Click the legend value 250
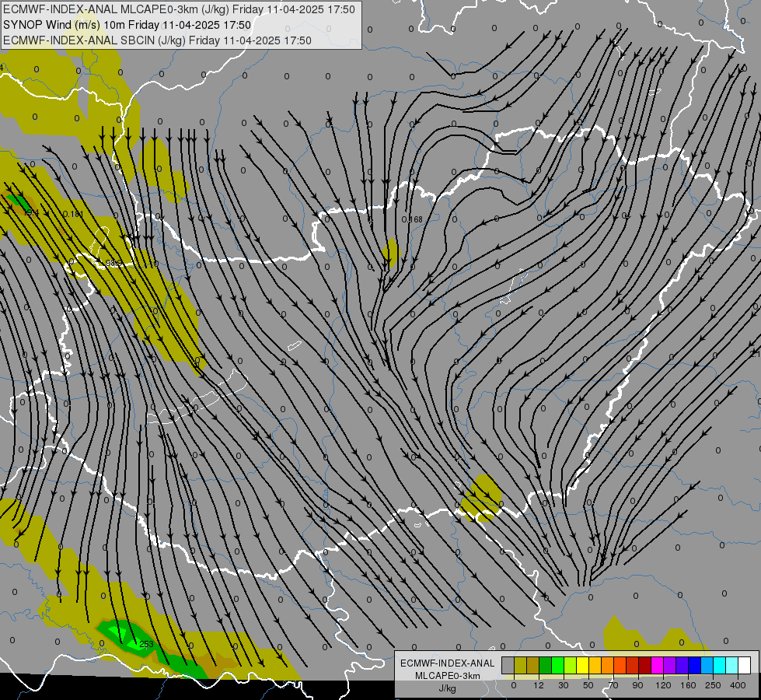The height and width of the screenshot is (700, 761). click(x=713, y=685)
